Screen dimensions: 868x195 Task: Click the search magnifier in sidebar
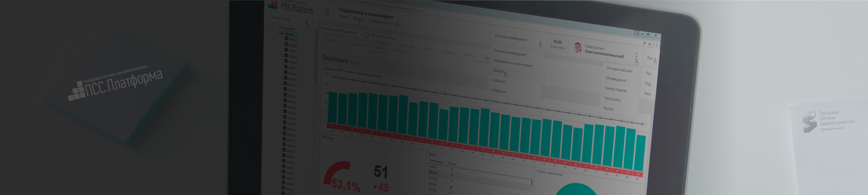(313, 23)
